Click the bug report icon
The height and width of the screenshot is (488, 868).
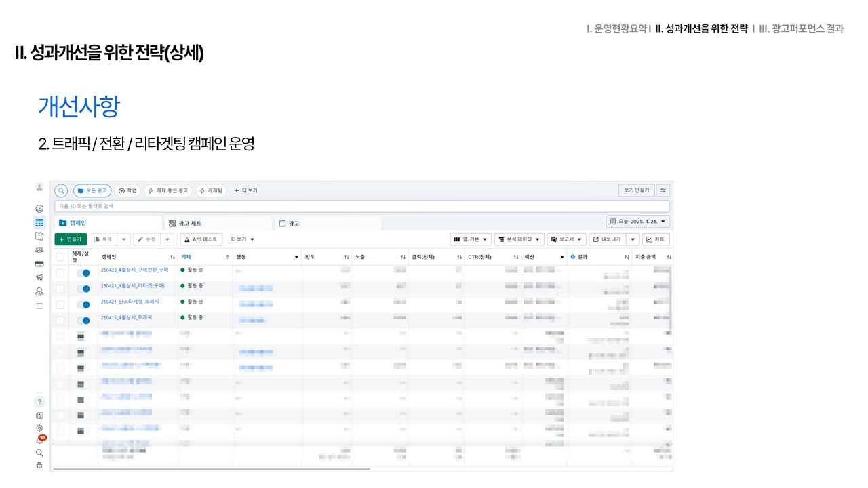[39, 465]
